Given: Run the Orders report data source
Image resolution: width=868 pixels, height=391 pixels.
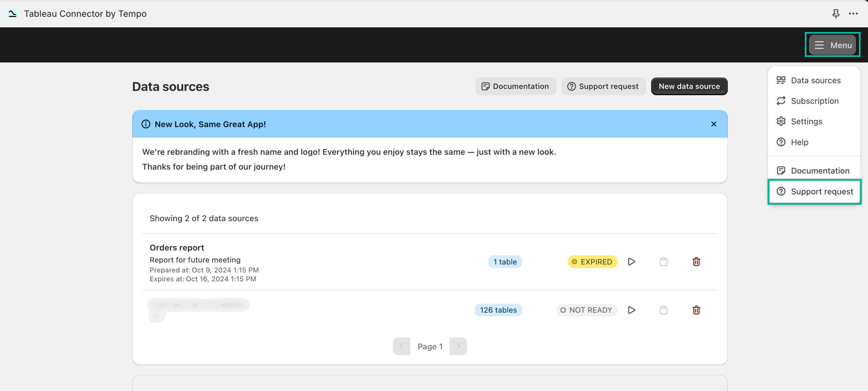Looking at the screenshot, I should pyautogui.click(x=631, y=262).
